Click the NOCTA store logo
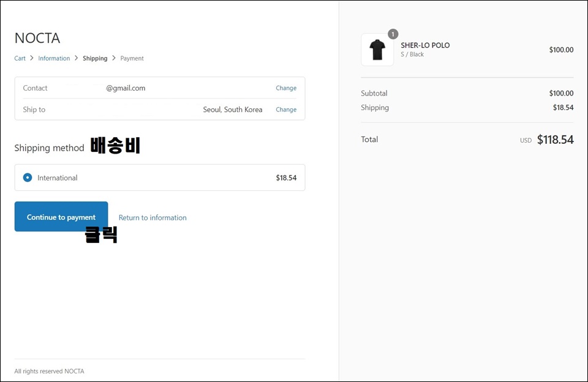Image resolution: width=588 pixels, height=382 pixels. point(37,38)
